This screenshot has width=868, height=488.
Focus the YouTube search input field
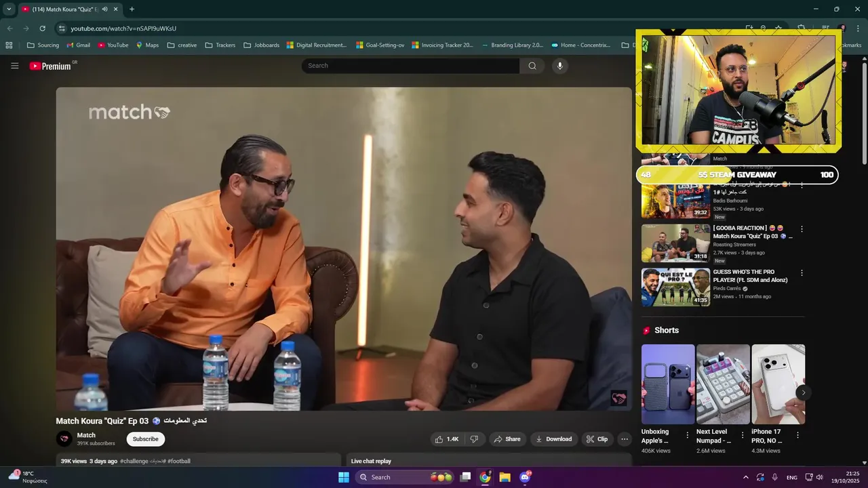[411, 66]
